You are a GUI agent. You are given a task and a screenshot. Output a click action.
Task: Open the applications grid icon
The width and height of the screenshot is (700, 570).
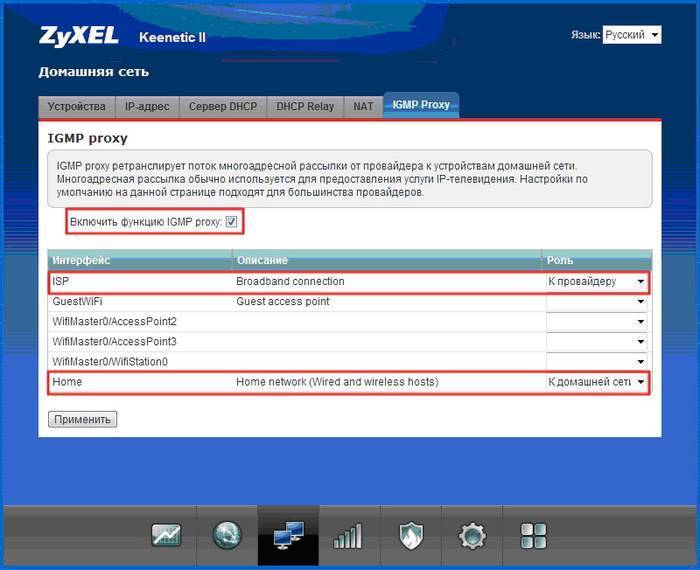point(533,536)
